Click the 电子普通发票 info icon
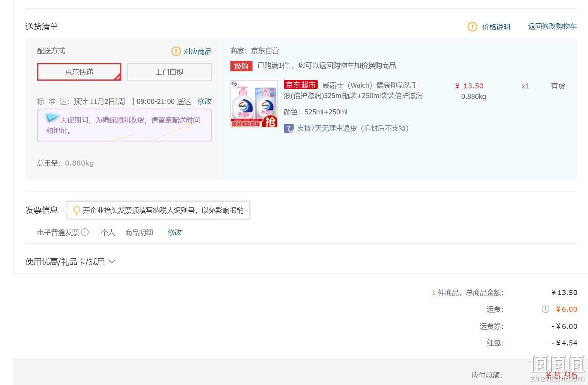 (x=85, y=232)
